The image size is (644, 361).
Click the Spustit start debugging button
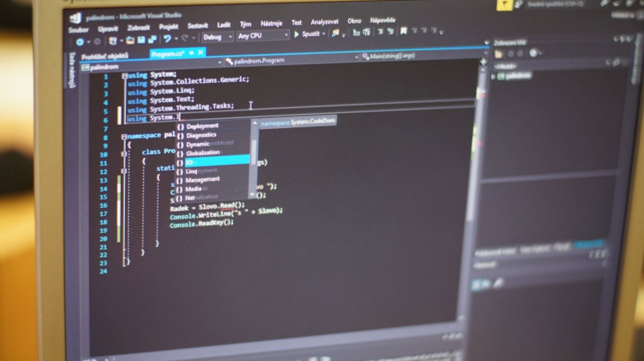coord(307,34)
